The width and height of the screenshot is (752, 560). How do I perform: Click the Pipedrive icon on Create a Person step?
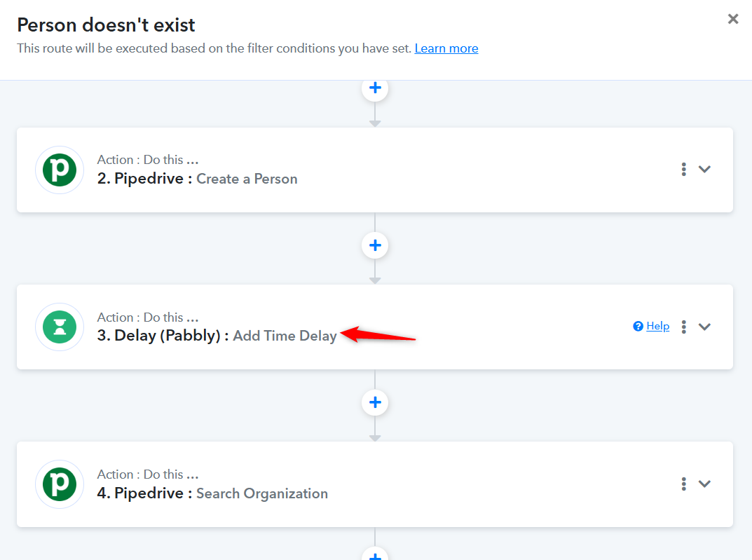pyautogui.click(x=60, y=170)
